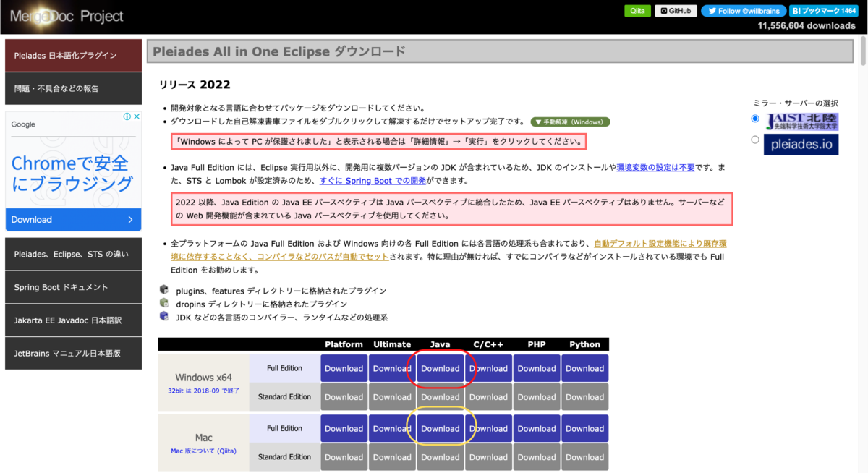Download Mac Full Edition Java
Screen dimensions: 868x473
click(441, 428)
